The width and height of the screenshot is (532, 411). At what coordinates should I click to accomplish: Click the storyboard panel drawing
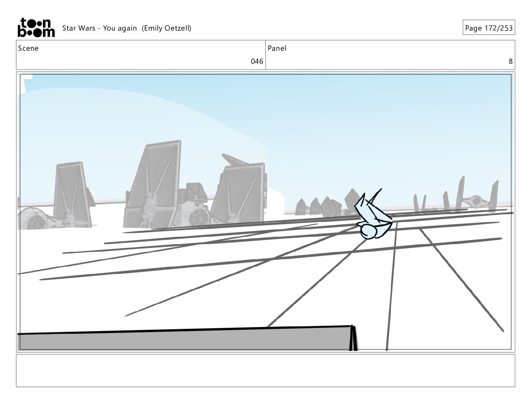coord(265,212)
